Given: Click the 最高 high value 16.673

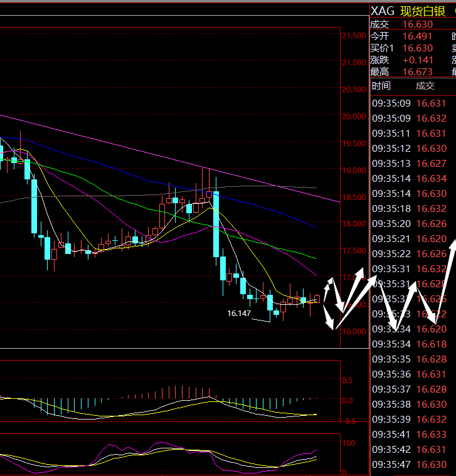Looking at the screenshot, I should click(417, 72).
